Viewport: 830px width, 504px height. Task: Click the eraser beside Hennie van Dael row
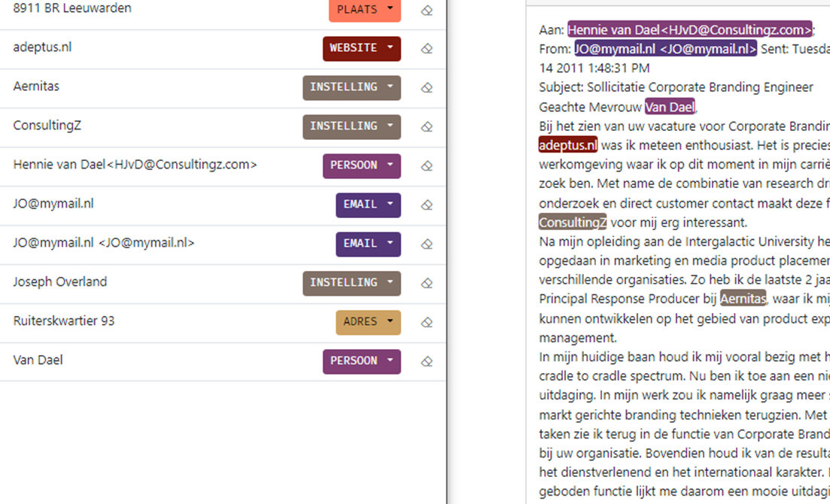(x=427, y=166)
